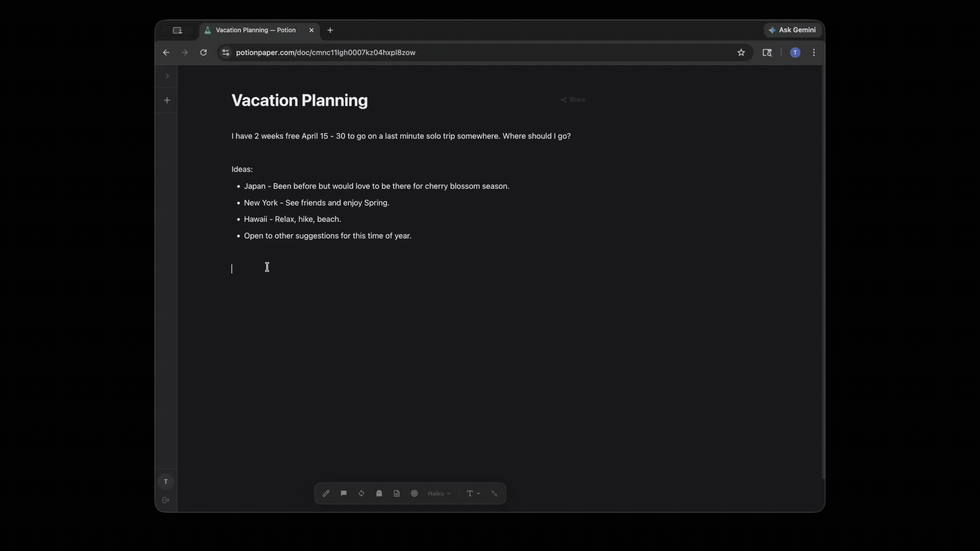This screenshot has width=980, height=551.
Task: Click the Ask Gemini button
Action: pyautogui.click(x=792, y=30)
